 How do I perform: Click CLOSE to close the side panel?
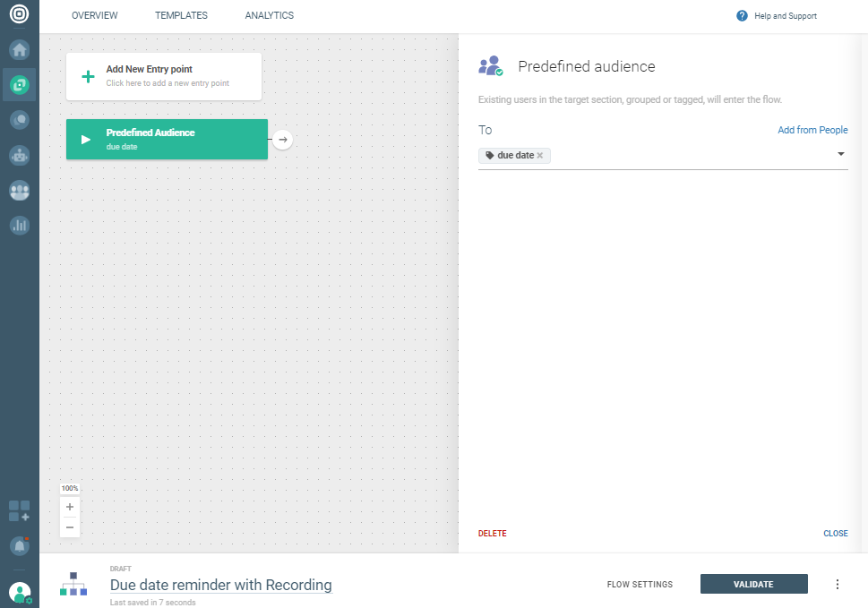tap(836, 534)
